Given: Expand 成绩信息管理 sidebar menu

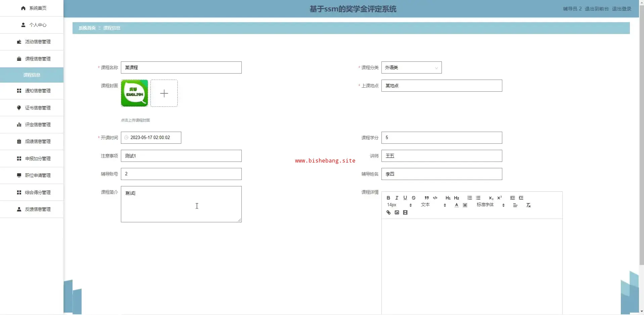Looking at the screenshot, I should tap(32, 141).
